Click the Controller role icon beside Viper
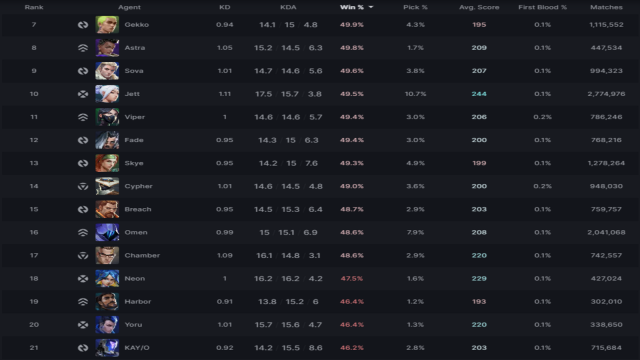 click(83, 117)
